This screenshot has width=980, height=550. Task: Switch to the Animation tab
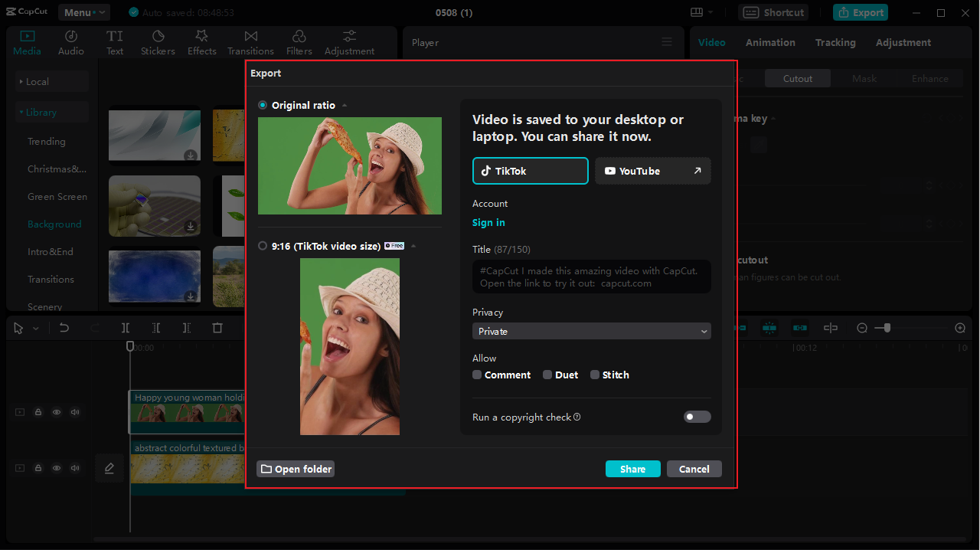[x=770, y=42]
